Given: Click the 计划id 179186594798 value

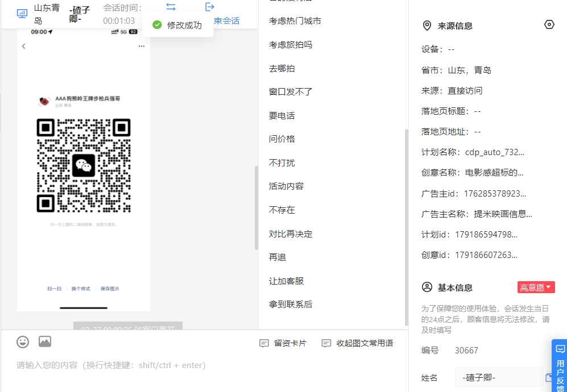Looking at the screenshot, I should click(486, 235).
